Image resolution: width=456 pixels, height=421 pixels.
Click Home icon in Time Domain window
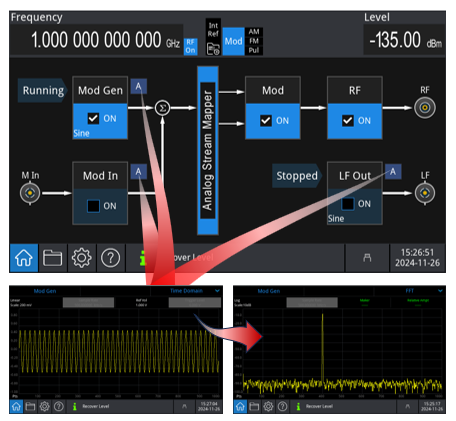(16, 406)
